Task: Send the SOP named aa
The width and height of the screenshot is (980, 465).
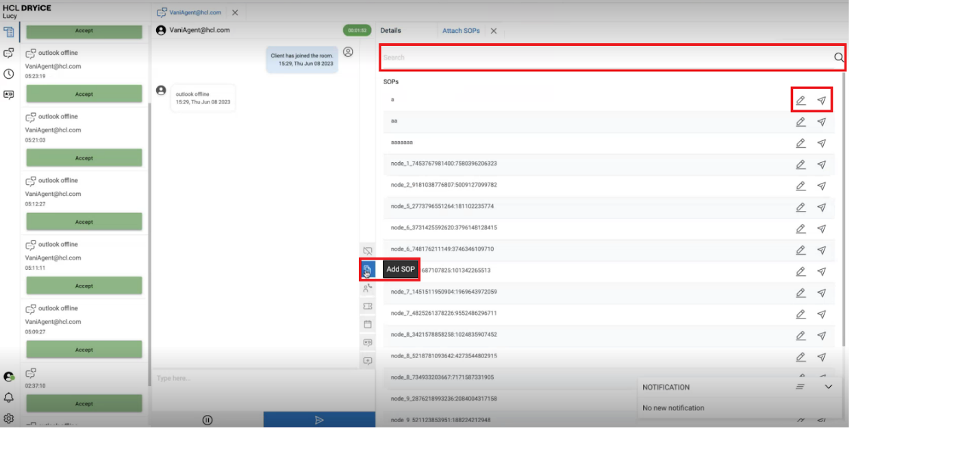Action: click(x=822, y=122)
